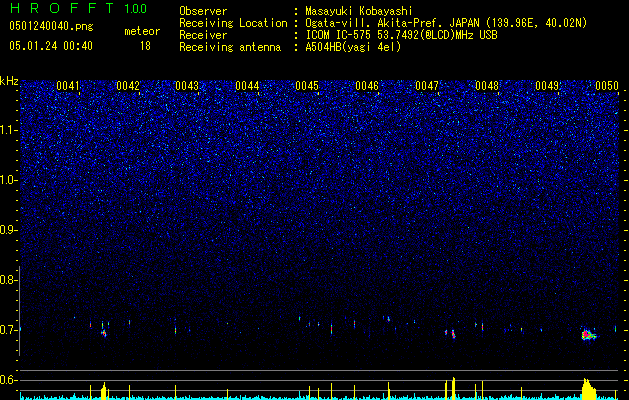
Task: Click the timestamp 05.01.24 00:40
Action: pos(51,46)
